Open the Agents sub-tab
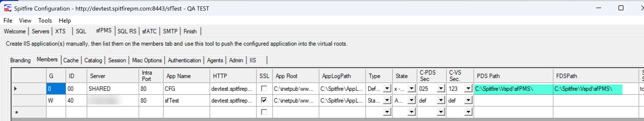Image resolution: width=644 pixels, height=121 pixels. tap(215, 60)
